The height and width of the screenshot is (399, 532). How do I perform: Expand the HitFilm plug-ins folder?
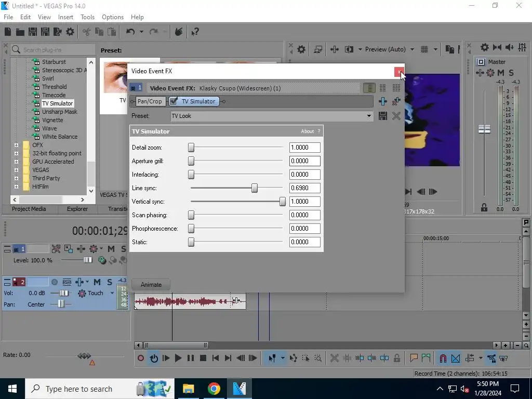tap(16, 187)
